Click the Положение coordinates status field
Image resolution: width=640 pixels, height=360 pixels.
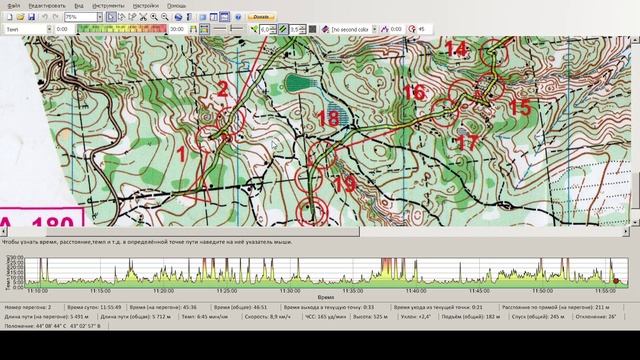52,326
